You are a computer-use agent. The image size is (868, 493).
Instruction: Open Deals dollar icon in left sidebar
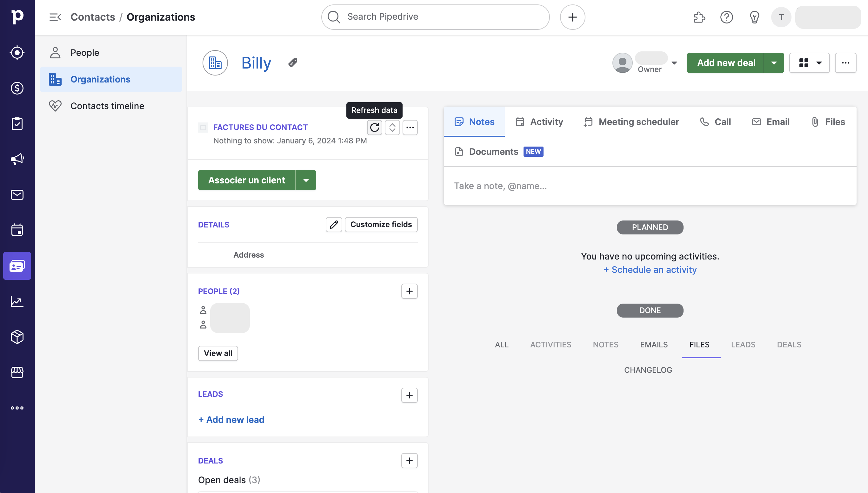point(17,88)
